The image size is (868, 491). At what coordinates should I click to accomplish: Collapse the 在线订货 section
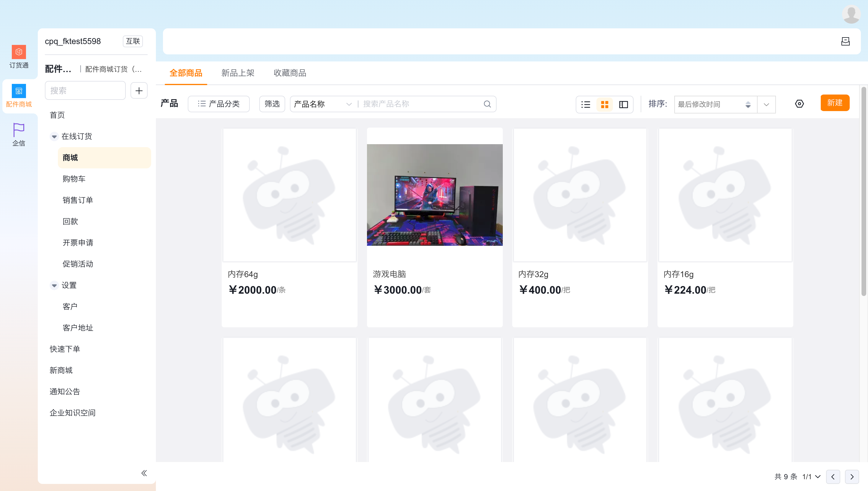pos(54,136)
